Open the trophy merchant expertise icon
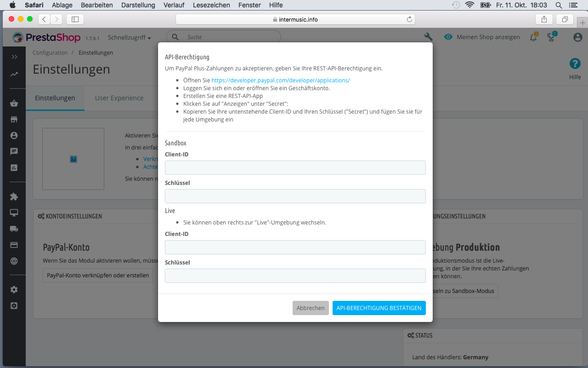 (x=551, y=37)
